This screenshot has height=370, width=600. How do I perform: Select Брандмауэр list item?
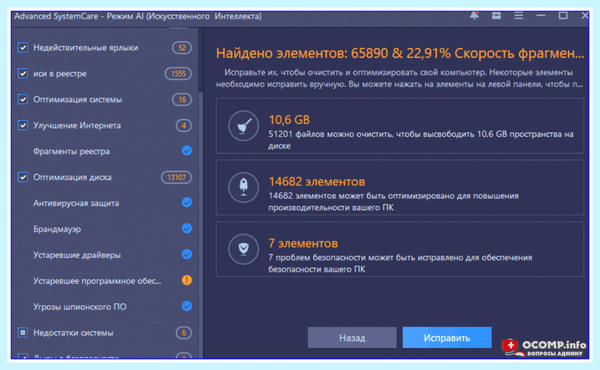click(57, 229)
